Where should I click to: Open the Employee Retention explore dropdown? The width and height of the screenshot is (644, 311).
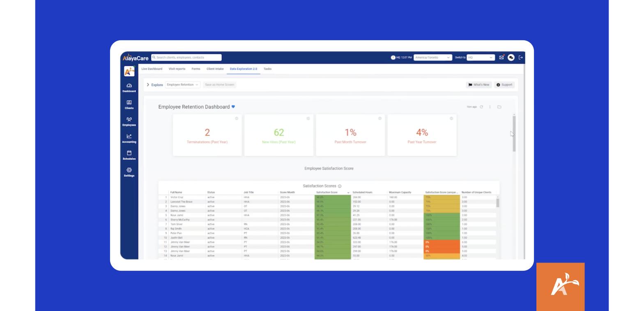[183, 85]
